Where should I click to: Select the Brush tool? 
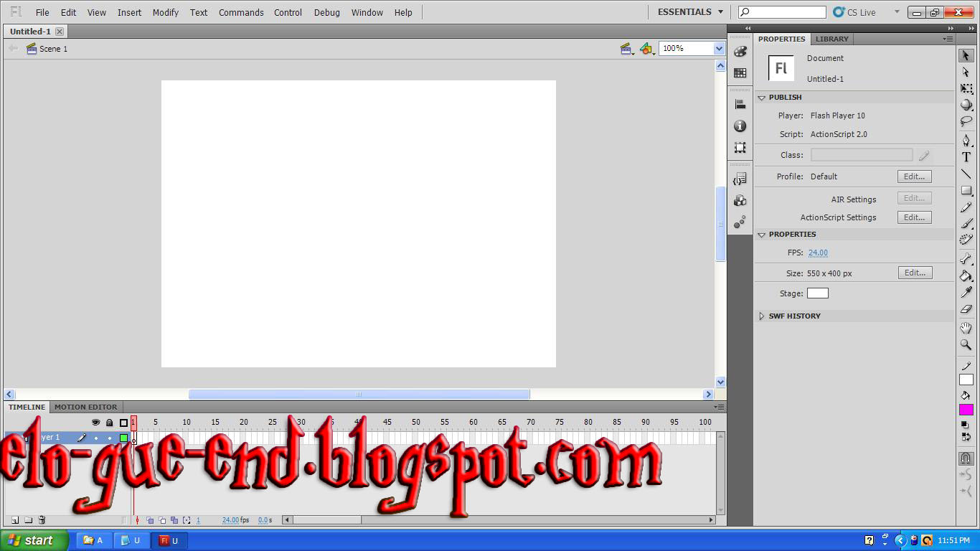966,224
